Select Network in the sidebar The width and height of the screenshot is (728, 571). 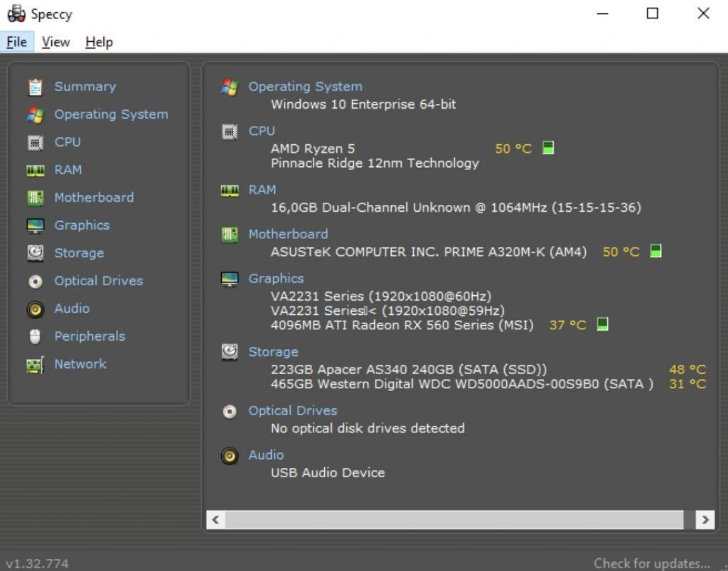coord(80,364)
